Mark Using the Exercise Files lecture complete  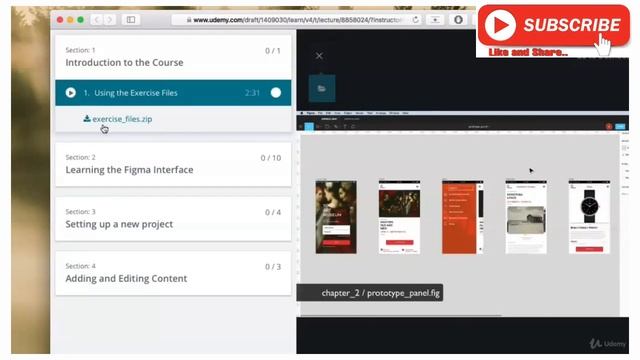276,93
